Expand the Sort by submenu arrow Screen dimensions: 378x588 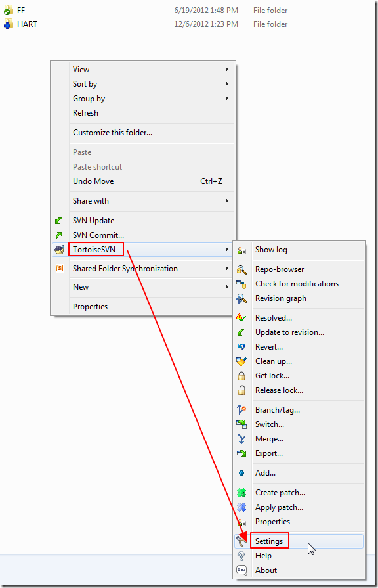[227, 84]
